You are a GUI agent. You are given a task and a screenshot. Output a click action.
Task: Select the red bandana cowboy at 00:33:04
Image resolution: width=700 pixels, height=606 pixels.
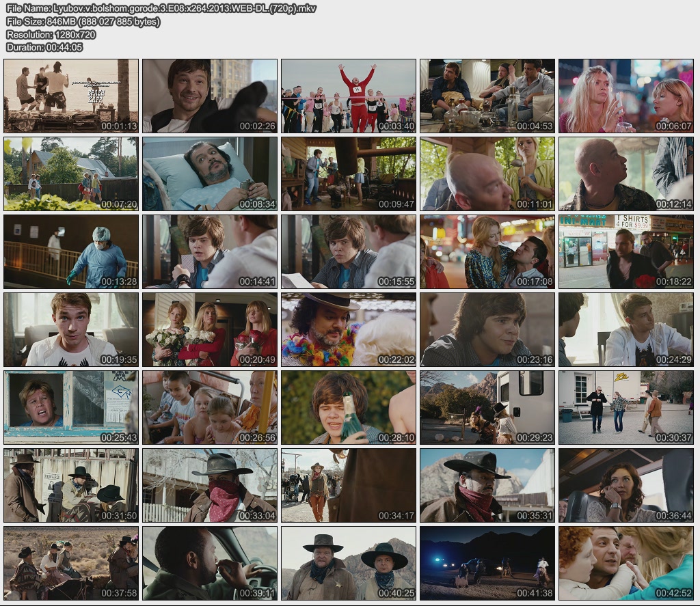(210, 485)
